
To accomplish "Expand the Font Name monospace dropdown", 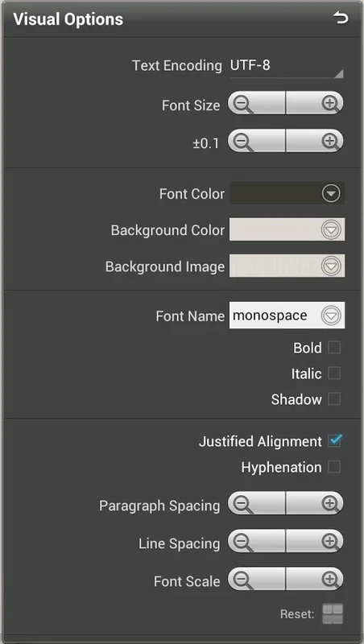I will [x=287, y=315].
